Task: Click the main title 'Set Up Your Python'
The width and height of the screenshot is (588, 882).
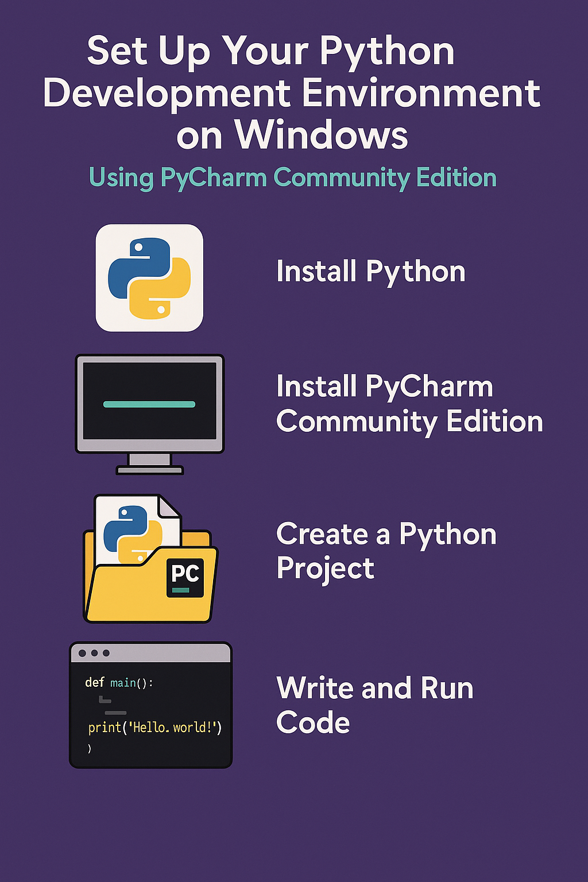Action: pyautogui.click(x=271, y=52)
